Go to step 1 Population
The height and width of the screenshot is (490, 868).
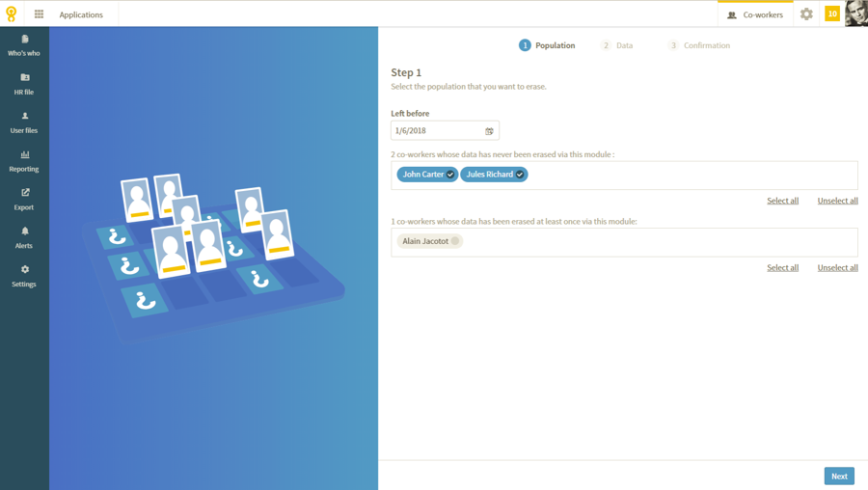[547, 45]
